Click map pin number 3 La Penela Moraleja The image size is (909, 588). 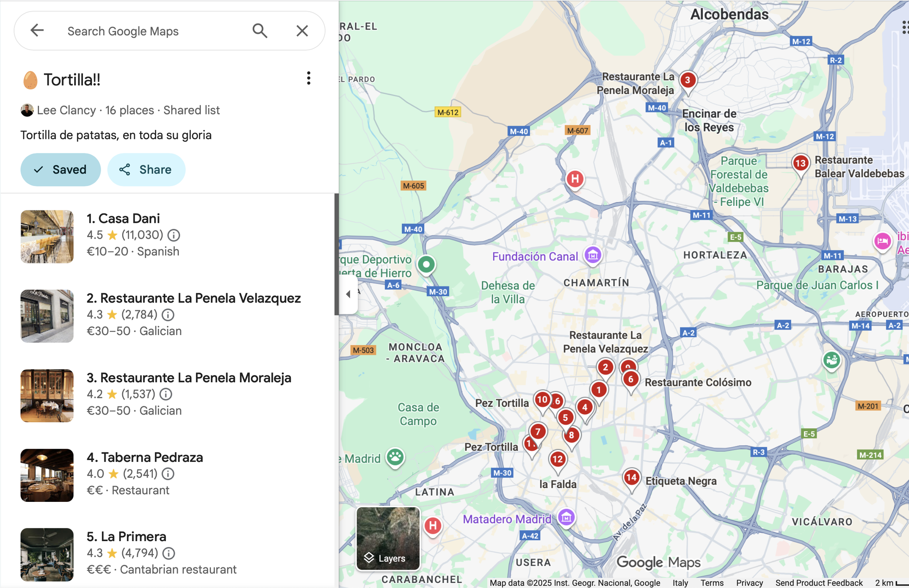click(688, 81)
